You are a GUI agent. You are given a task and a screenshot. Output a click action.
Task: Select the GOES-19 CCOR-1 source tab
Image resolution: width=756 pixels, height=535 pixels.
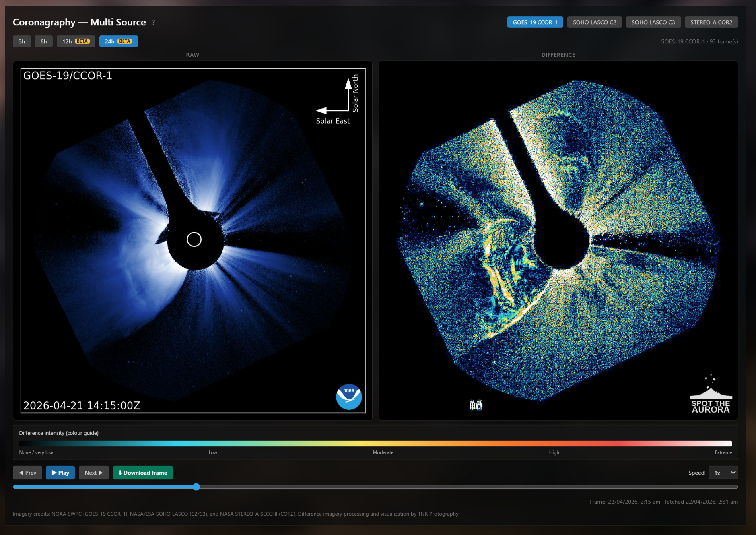(535, 22)
